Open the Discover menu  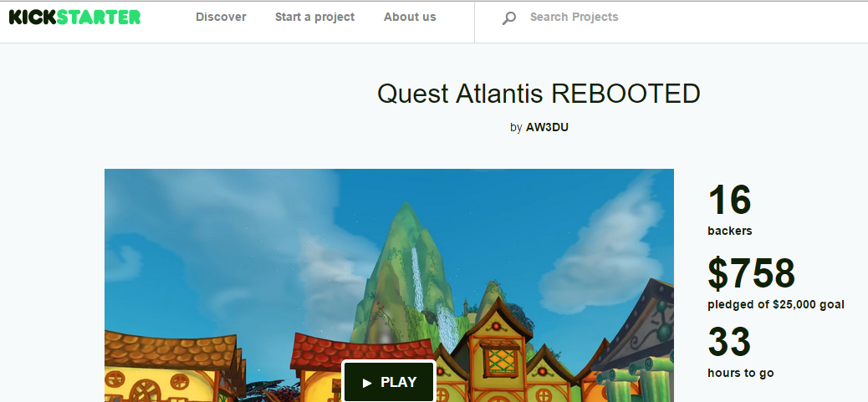[x=221, y=18]
